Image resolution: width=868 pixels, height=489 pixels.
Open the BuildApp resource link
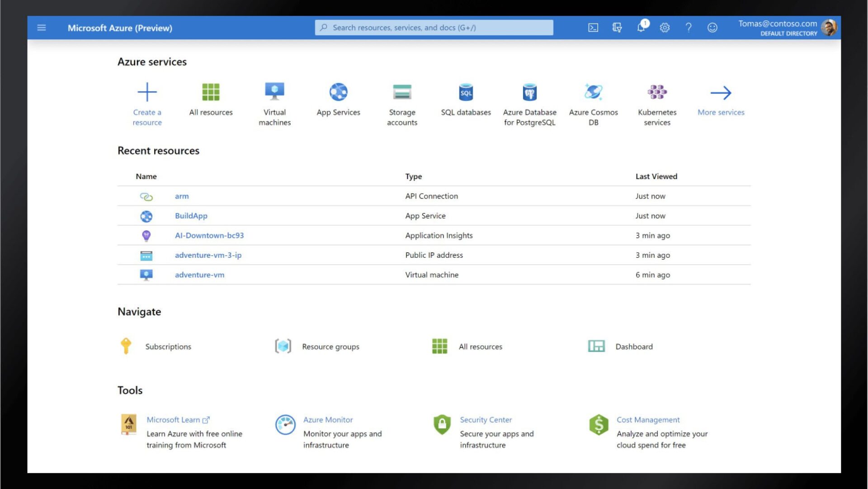coord(191,216)
